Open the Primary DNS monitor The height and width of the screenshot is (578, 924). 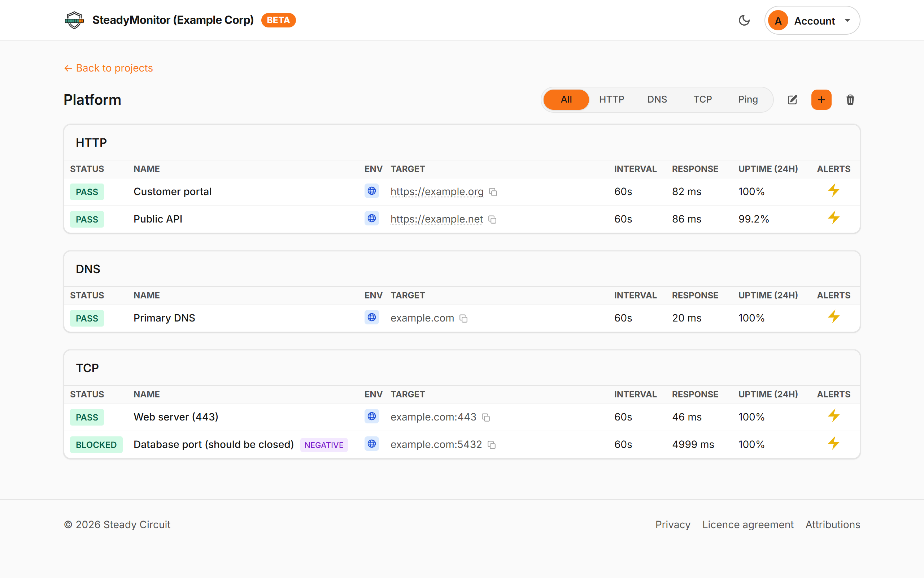pos(164,318)
